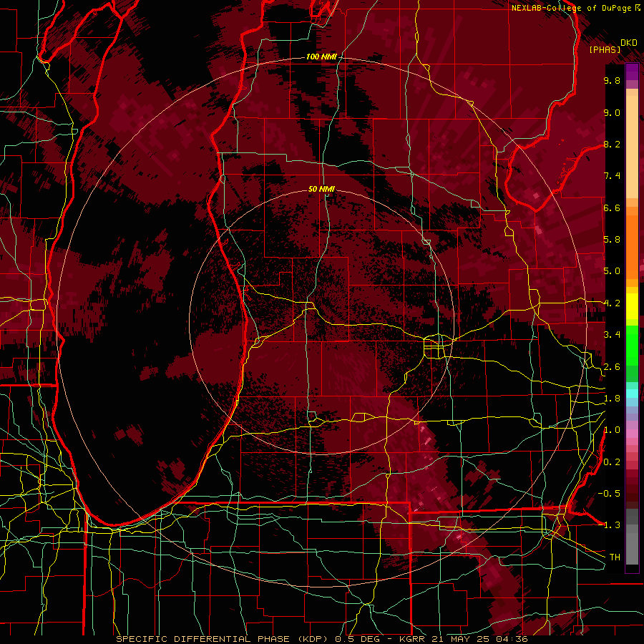Click the DKD product code label
Image resolution: width=644 pixels, height=644 pixels.
point(628,43)
